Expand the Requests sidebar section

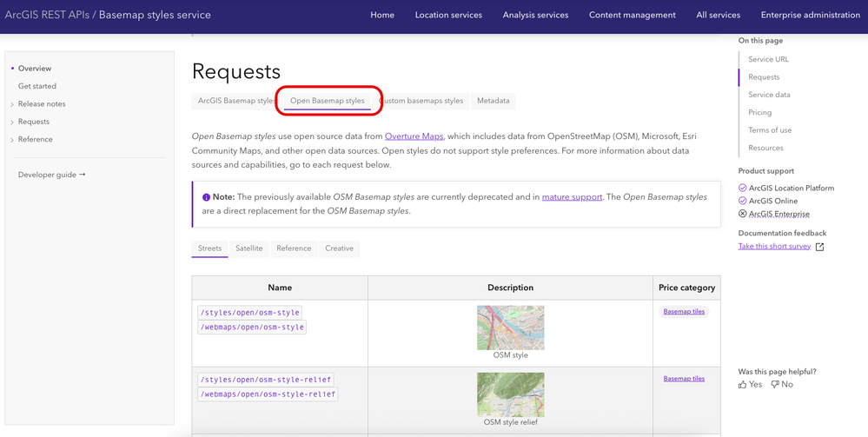pyautogui.click(x=12, y=122)
